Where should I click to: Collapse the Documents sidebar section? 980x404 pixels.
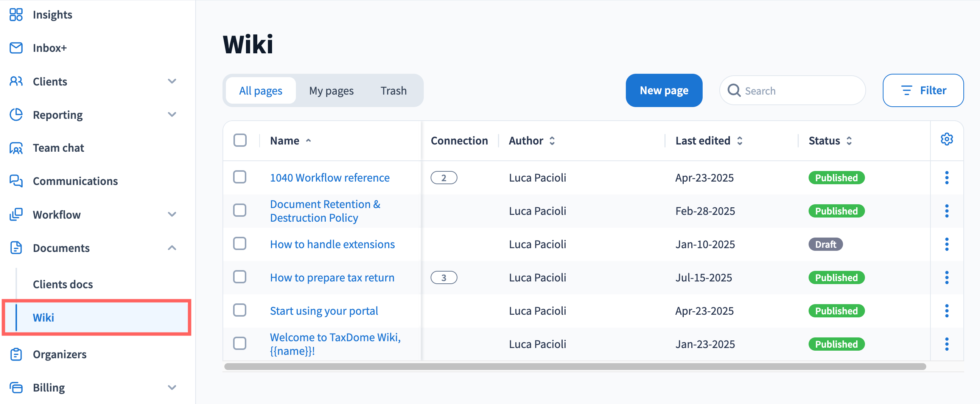tap(172, 248)
